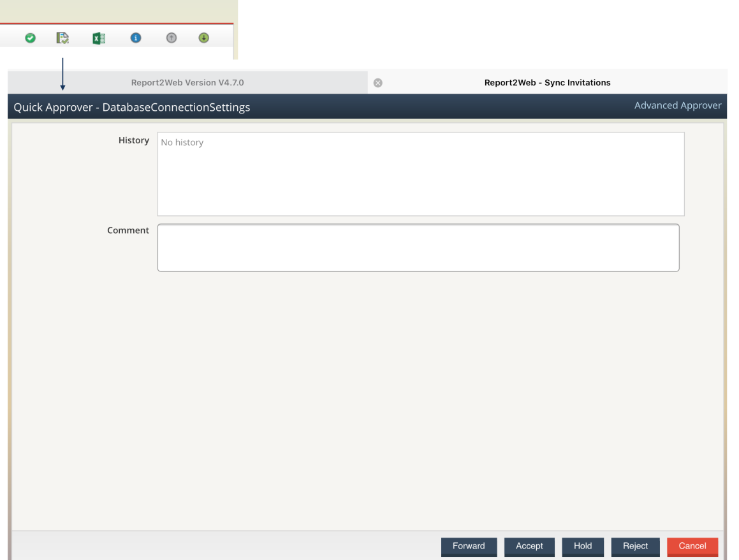Open the Export to Excel icon
The height and width of the screenshot is (560, 739).
pyautogui.click(x=99, y=38)
